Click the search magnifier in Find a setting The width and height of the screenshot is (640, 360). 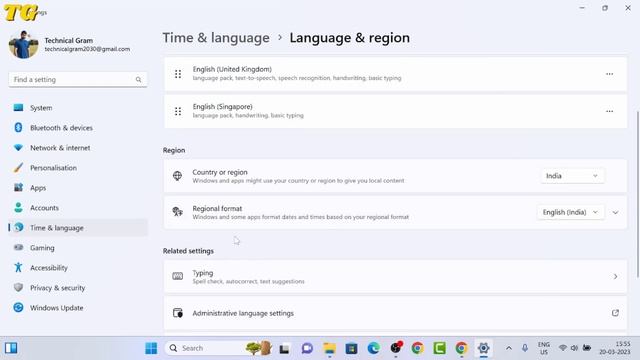point(138,80)
